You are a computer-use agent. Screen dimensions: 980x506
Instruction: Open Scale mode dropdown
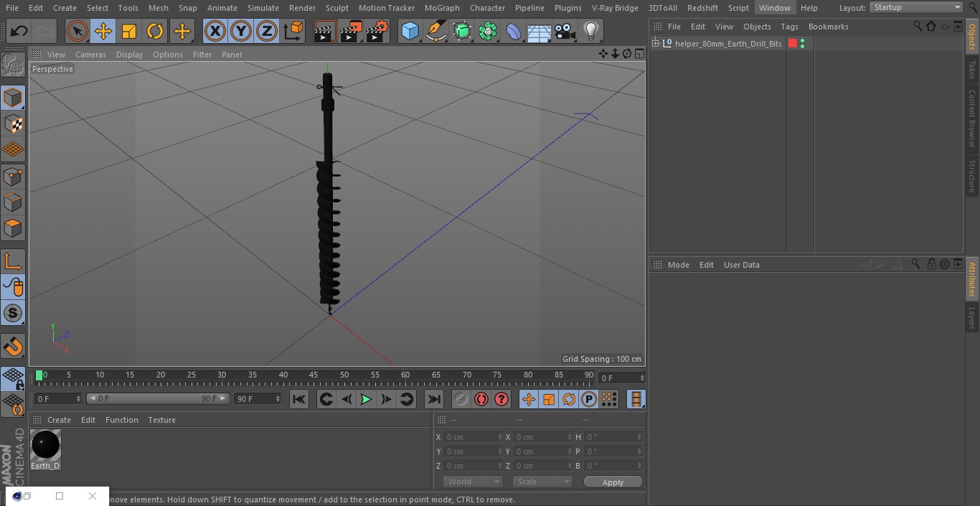pos(542,482)
